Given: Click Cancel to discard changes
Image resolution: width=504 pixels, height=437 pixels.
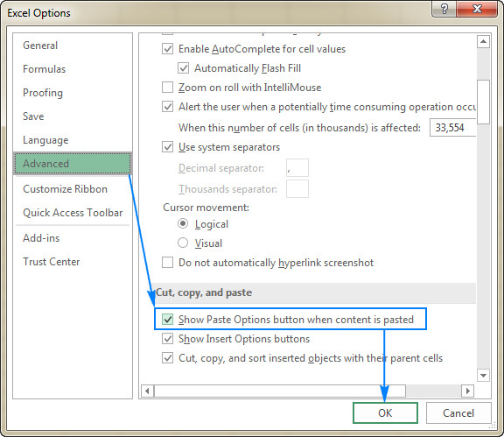Looking at the screenshot, I should coord(458,412).
